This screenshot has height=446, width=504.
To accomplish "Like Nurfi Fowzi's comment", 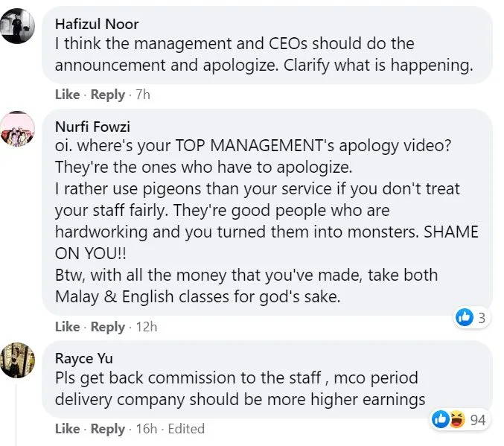I will (x=67, y=327).
